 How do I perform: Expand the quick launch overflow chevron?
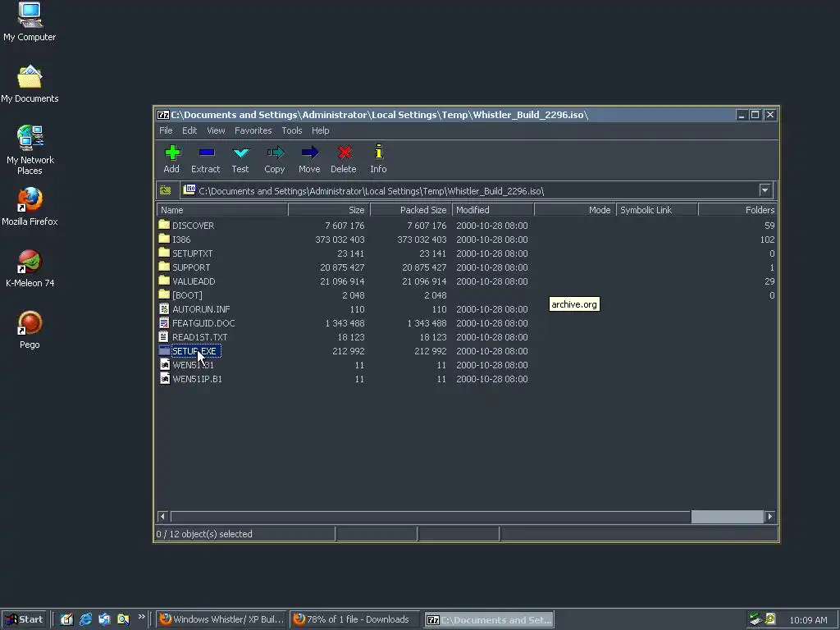[141, 617]
